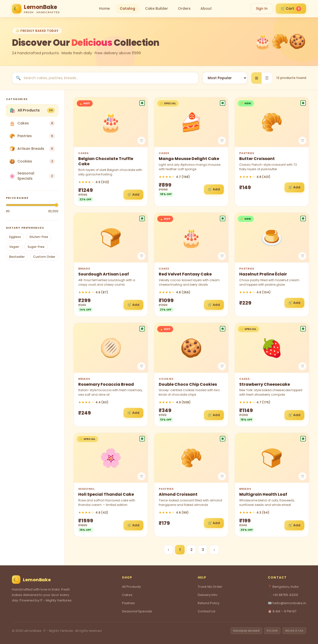Switch to list view layout

(267, 78)
